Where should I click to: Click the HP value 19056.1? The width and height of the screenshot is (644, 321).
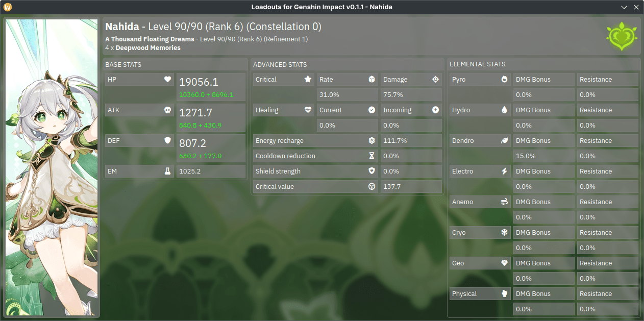[x=199, y=82]
